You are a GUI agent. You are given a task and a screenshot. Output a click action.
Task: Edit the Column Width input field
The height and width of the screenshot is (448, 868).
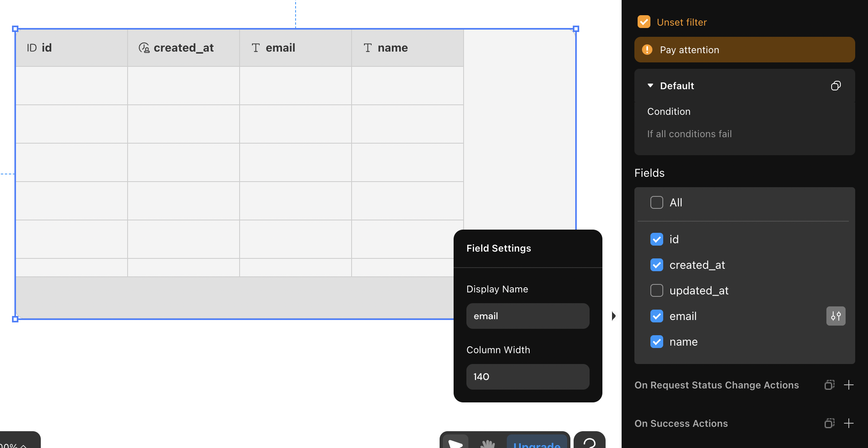tap(528, 377)
